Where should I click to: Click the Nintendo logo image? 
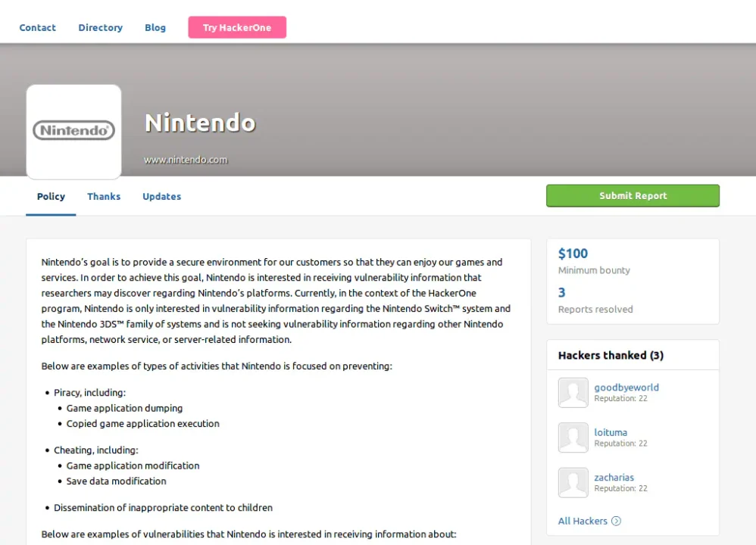[73, 131]
